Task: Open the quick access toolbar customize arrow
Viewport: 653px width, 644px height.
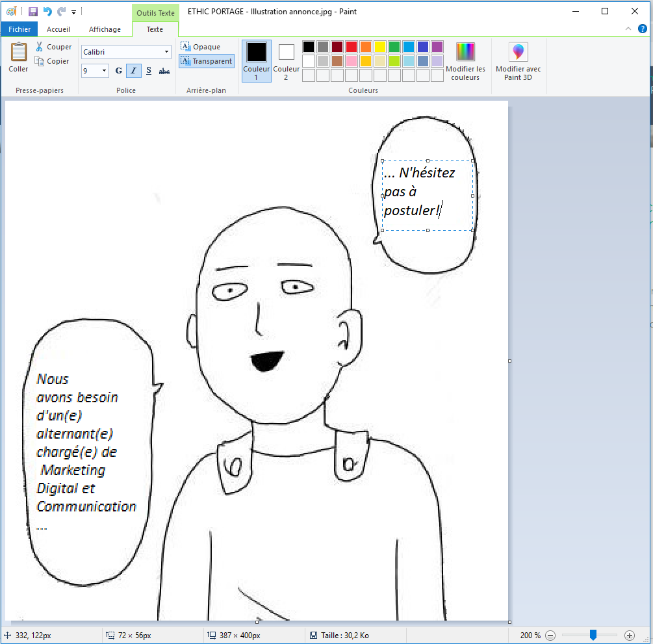Action: click(x=73, y=12)
